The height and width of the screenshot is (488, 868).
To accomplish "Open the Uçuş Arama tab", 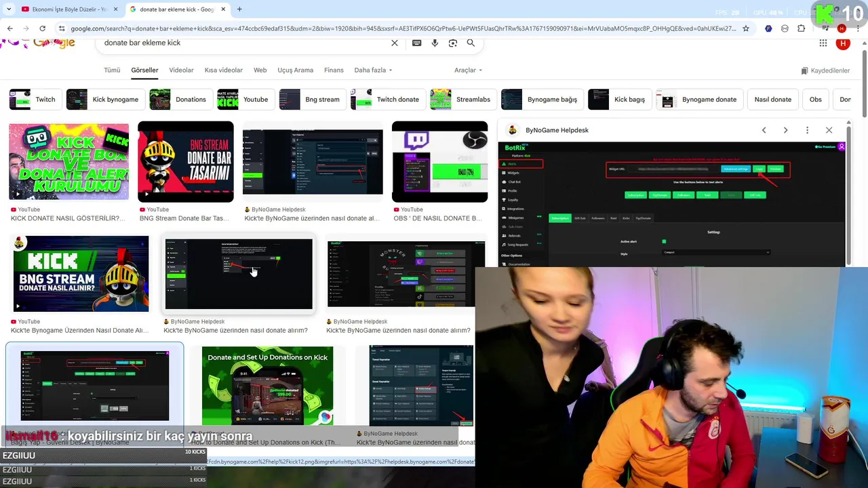I will click(x=295, y=70).
